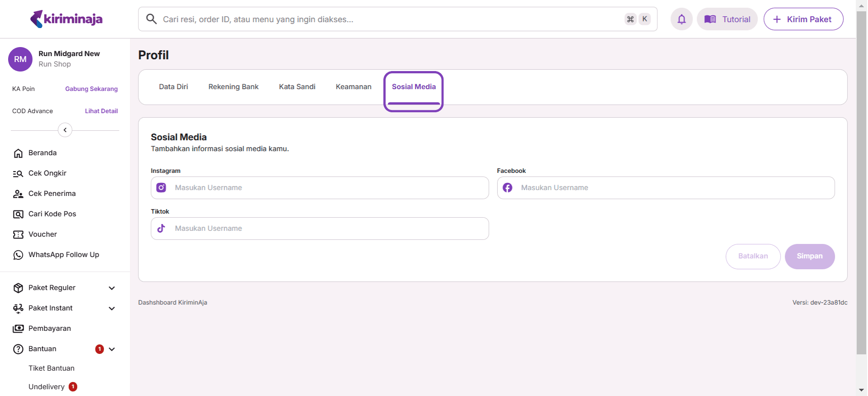Expand the Paket Reguler menu
Screen dimensions: 868x396
click(112, 288)
